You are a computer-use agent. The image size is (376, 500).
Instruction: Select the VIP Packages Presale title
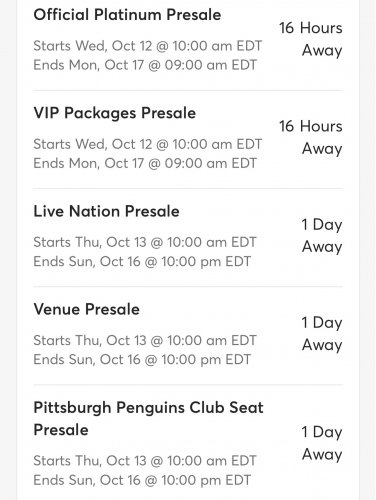point(115,113)
